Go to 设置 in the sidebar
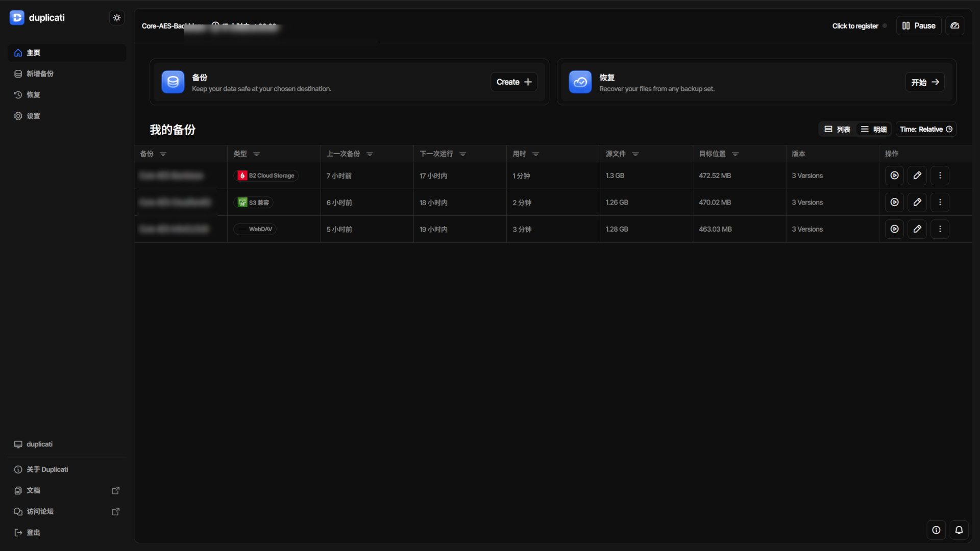The image size is (980, 551). 33,116
